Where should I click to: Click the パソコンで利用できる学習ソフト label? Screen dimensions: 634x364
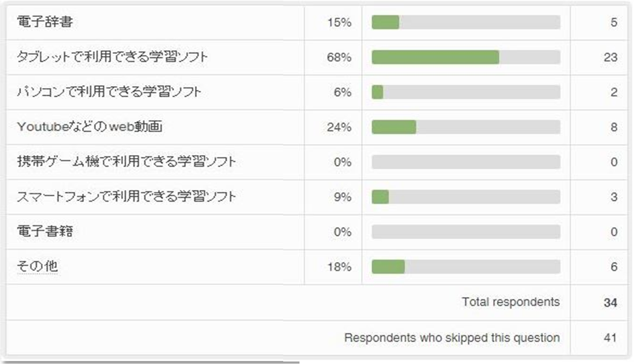click(x=109, y=92)
